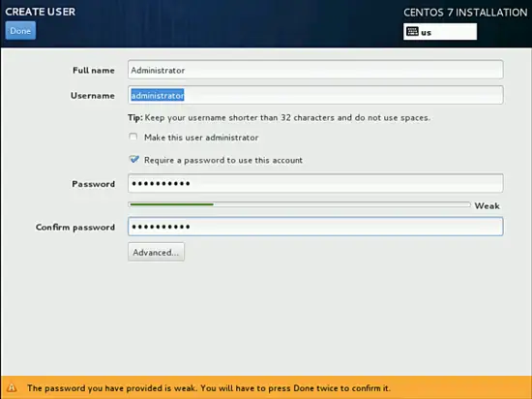
Task: Click the CREATE USER heading
Action: 40,12
